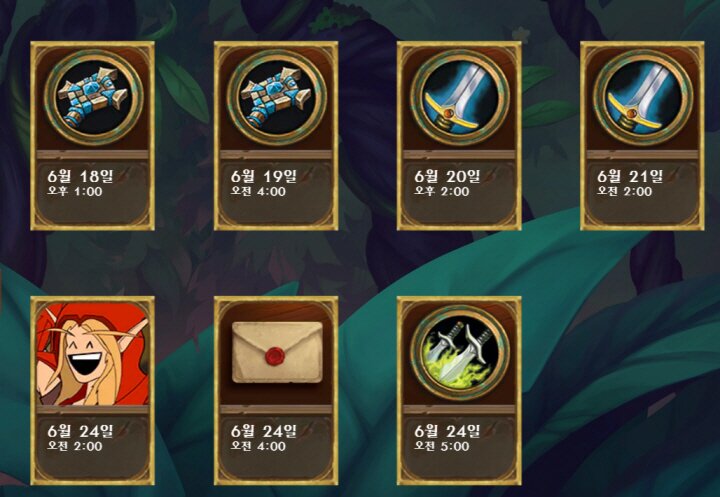Click the 6월 18일 date label

coord(80,176)
